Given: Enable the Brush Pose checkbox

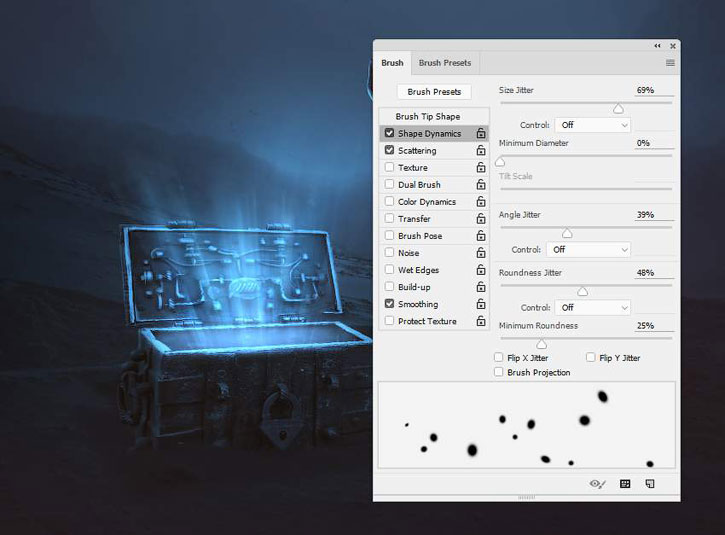Looking at the screenshot, I should (x=389, y=235).
